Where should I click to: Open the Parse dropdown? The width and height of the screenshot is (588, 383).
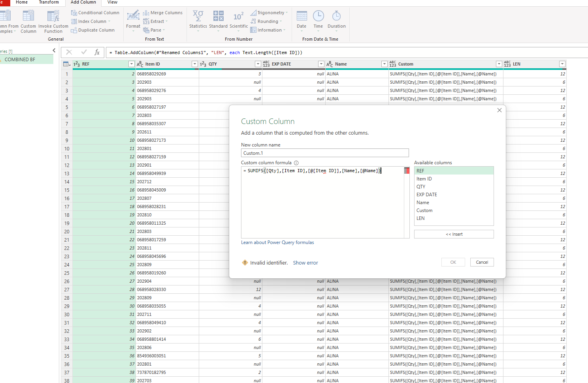154,30
